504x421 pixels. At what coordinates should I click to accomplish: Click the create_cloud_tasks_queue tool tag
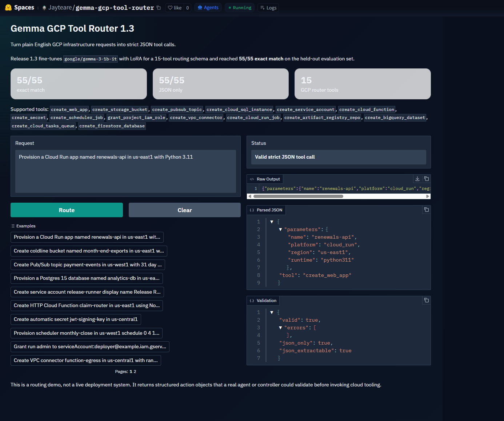(x=43, y=126)
